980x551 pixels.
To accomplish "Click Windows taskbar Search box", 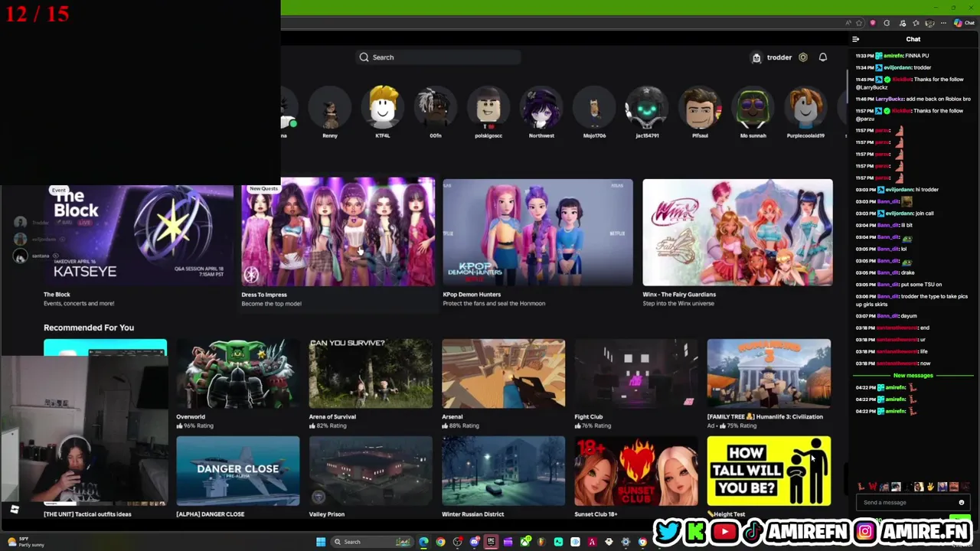I will click(x=371, y=542).
